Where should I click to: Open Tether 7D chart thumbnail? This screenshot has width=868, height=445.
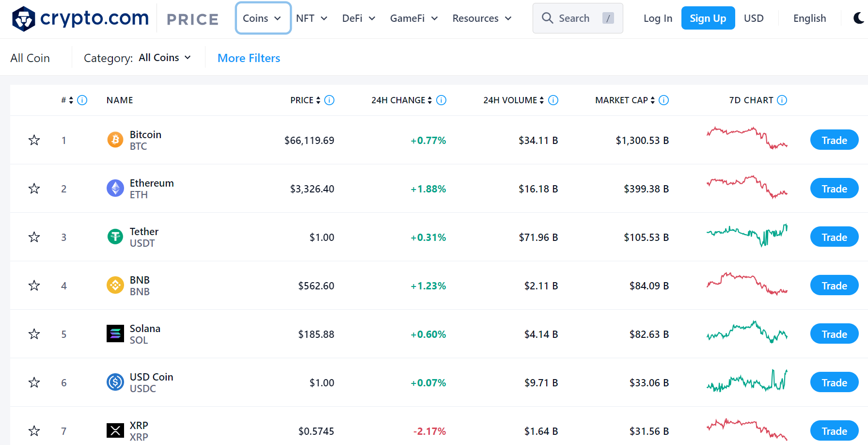coord(747,235)
